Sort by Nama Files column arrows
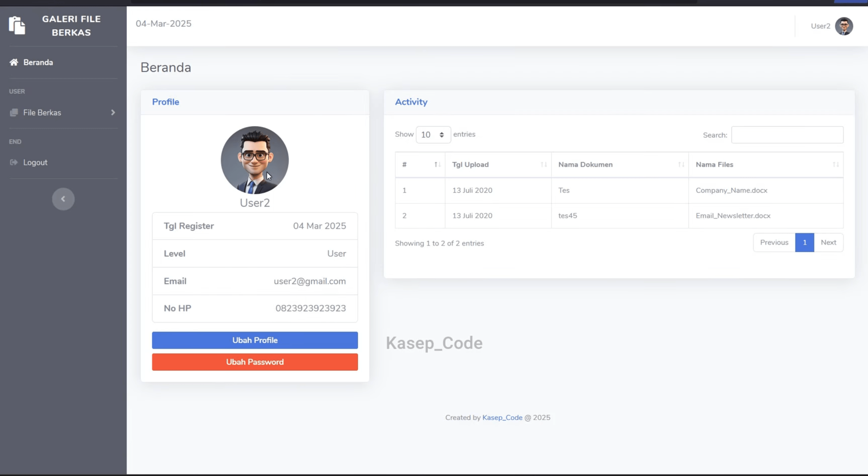The width and height of the screenshot is (868, 476). (836, 164)
